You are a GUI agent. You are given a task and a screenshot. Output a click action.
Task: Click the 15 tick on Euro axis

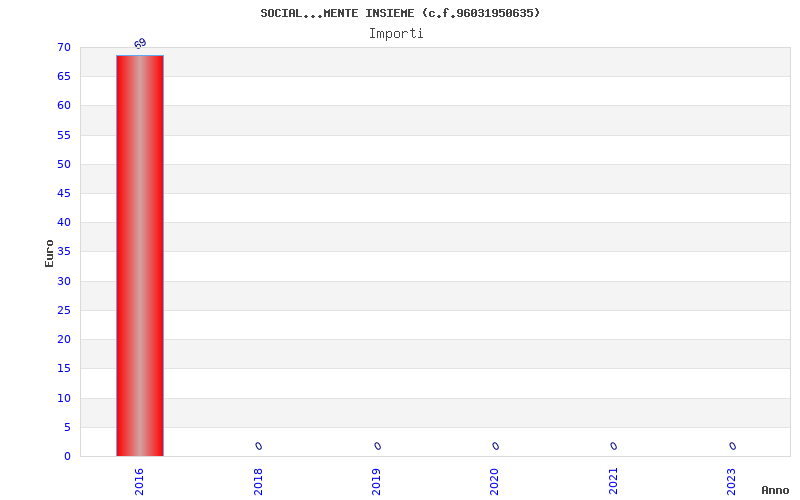64,368
